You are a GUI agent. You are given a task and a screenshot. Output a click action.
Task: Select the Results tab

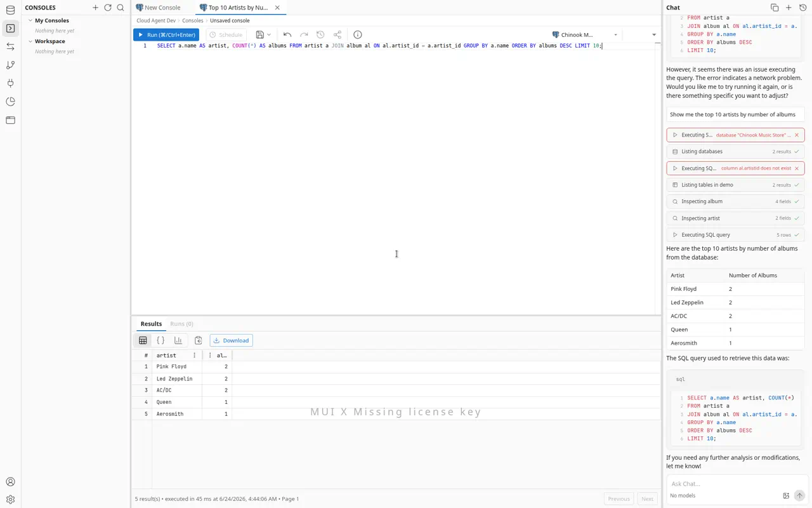(x=151, y=324)
